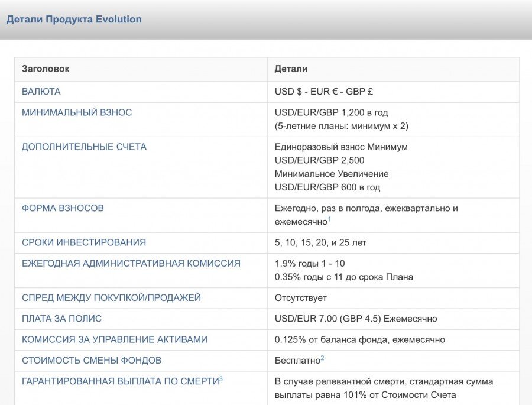Click the 'USD/EUR/GBP 2,500' value

(320, 160)
